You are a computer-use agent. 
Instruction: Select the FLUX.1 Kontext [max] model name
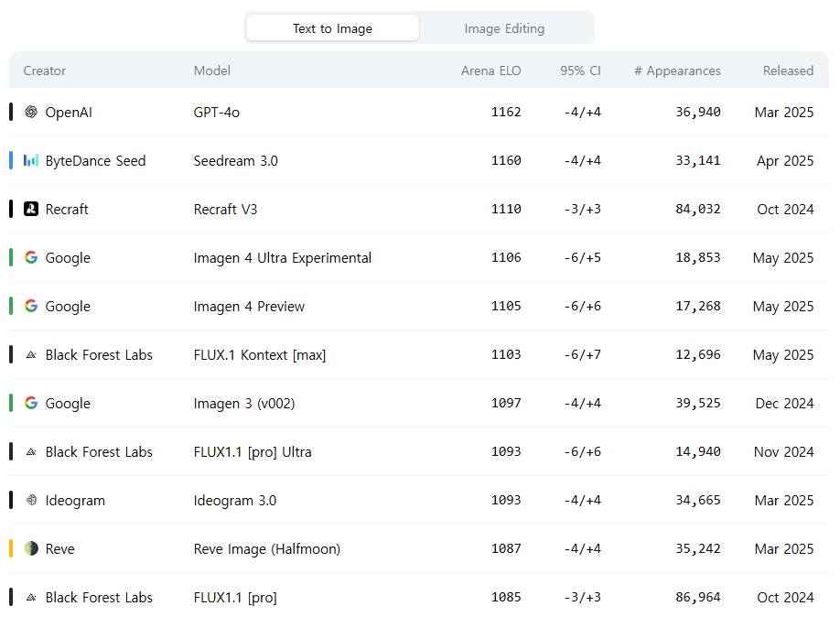click(260, 355)
